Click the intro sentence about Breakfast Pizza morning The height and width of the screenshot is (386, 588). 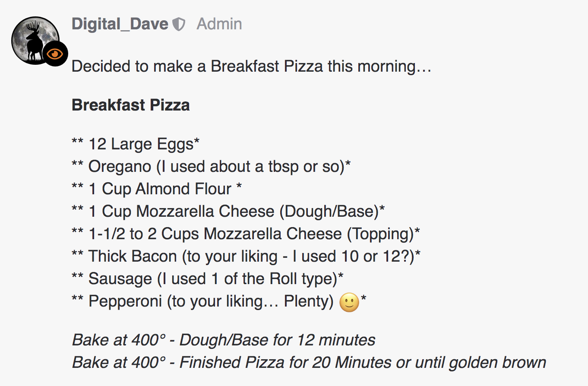click(x=252, y=66)
